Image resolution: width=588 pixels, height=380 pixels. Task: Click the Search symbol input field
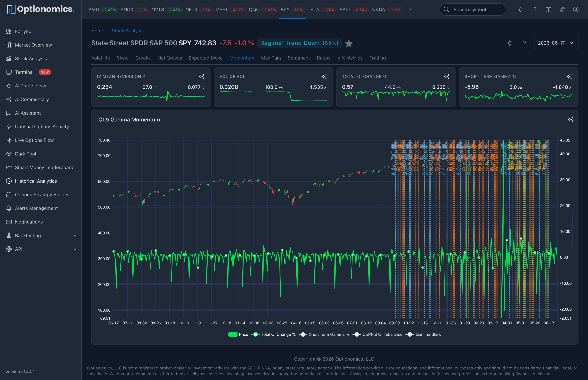(473, 10)
